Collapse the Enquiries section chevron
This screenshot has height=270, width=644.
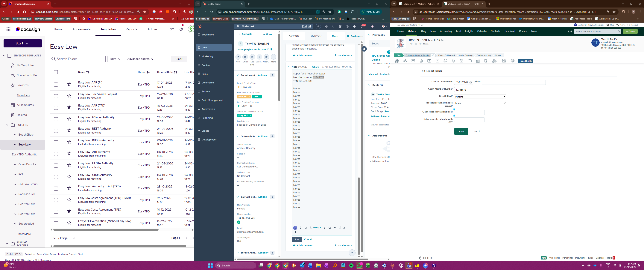(x=238, y=75)
